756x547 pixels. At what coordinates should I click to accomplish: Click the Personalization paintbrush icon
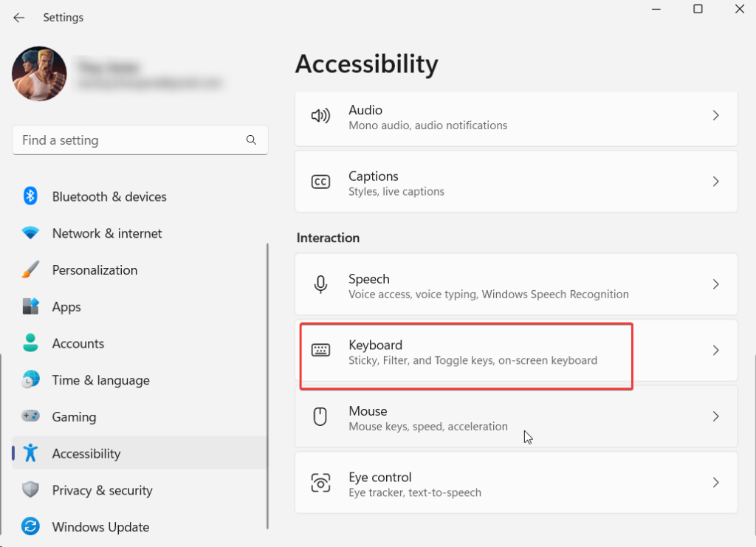point(30,270)
